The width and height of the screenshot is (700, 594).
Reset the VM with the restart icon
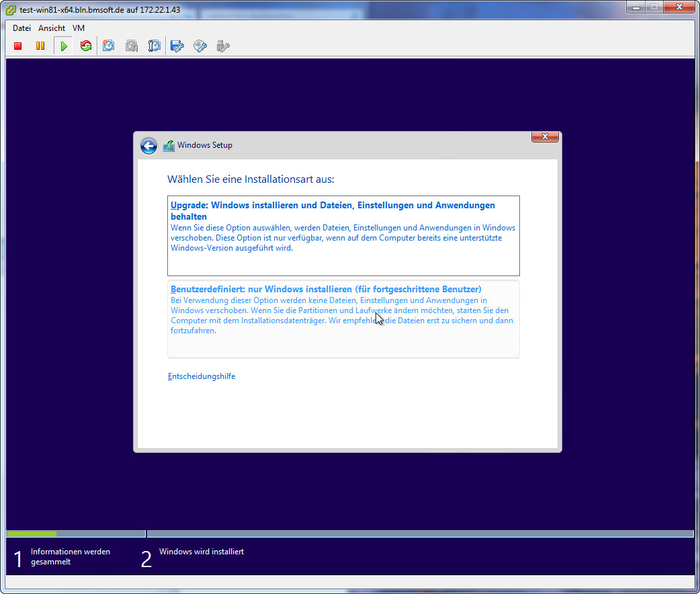[x=85, y=46]
